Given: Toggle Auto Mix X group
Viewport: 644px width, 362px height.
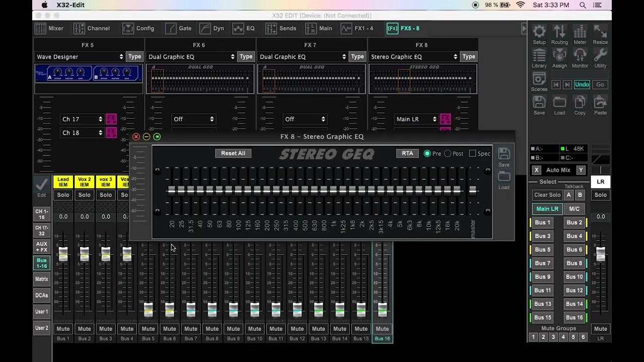Looking at the screenshot, I should pyautogui.click(x=536, y=170).
